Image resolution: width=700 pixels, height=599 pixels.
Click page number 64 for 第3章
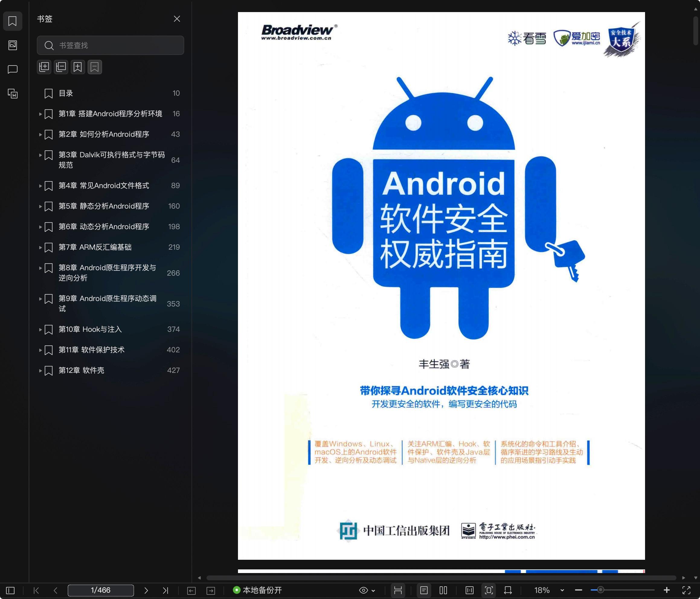[175, 160]
